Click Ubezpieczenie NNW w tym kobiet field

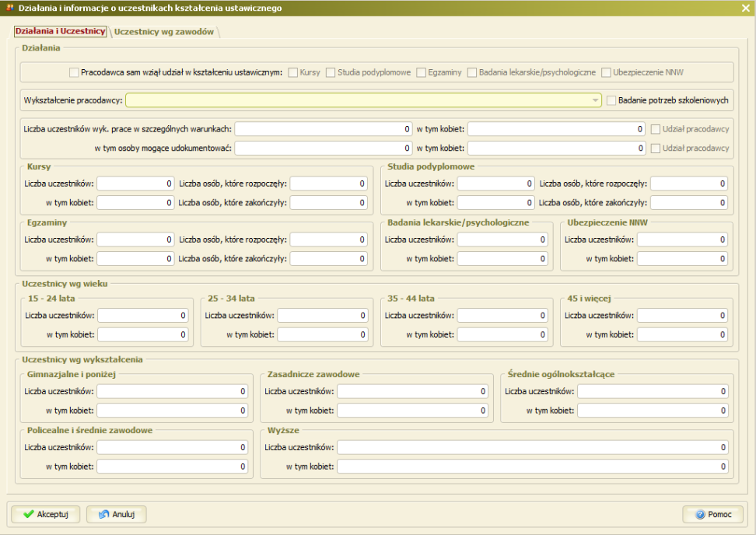click(682, 259)
